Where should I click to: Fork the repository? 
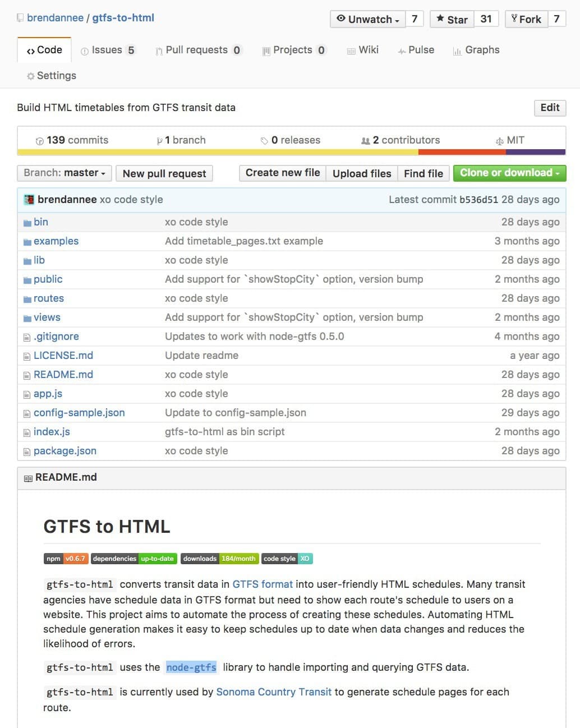526,19
